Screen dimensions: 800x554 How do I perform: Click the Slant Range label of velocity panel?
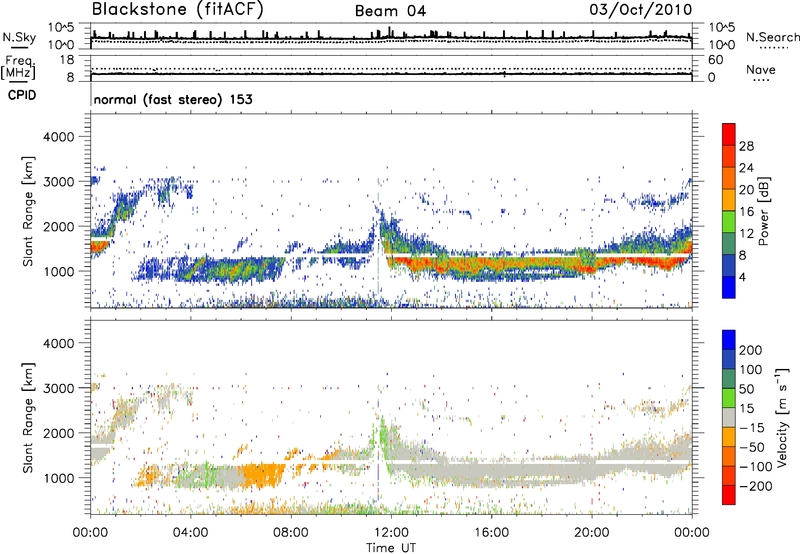point(28,417)
